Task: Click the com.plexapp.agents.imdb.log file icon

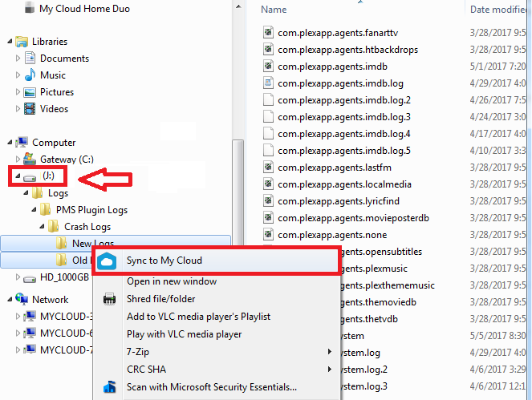Action: tap(268, 83)
